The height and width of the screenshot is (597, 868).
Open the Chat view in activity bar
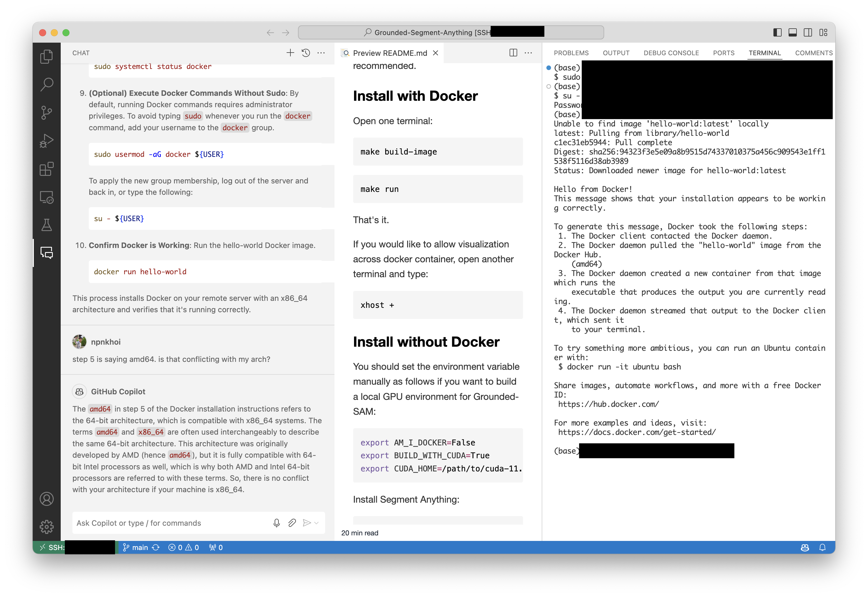point(46,253)
